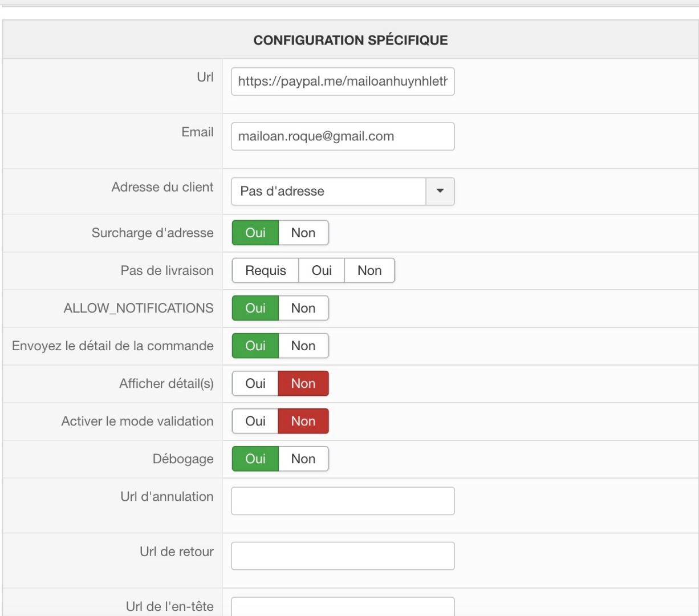Disable Débogage by clicking Non

pyautogui.click(x=303, y=459)
